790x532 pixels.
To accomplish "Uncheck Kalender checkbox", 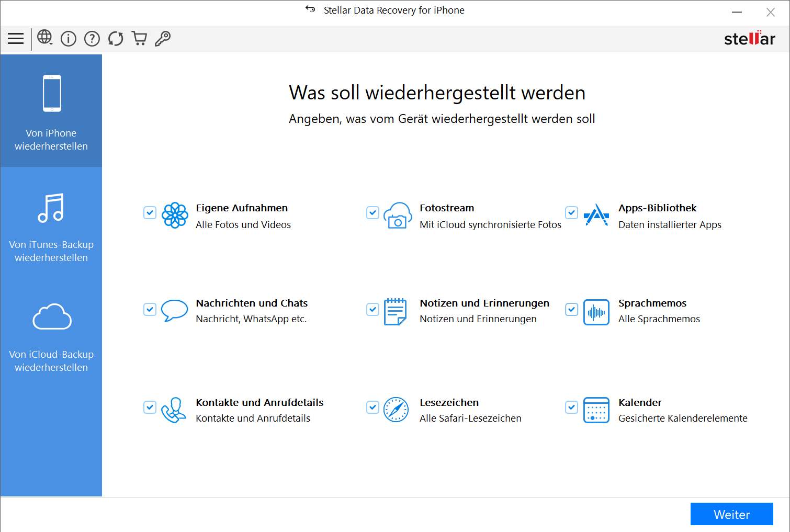I will tap(571, 407).
